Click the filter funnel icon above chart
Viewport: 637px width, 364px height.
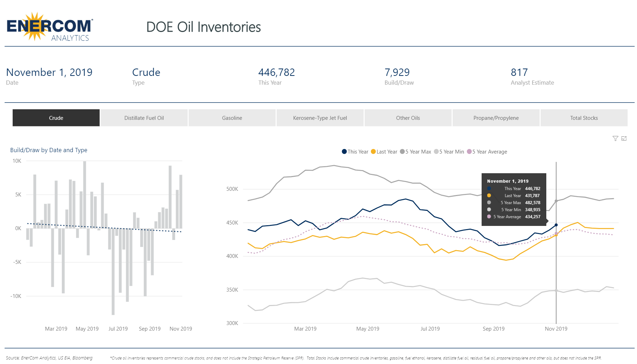click(615, 138)
